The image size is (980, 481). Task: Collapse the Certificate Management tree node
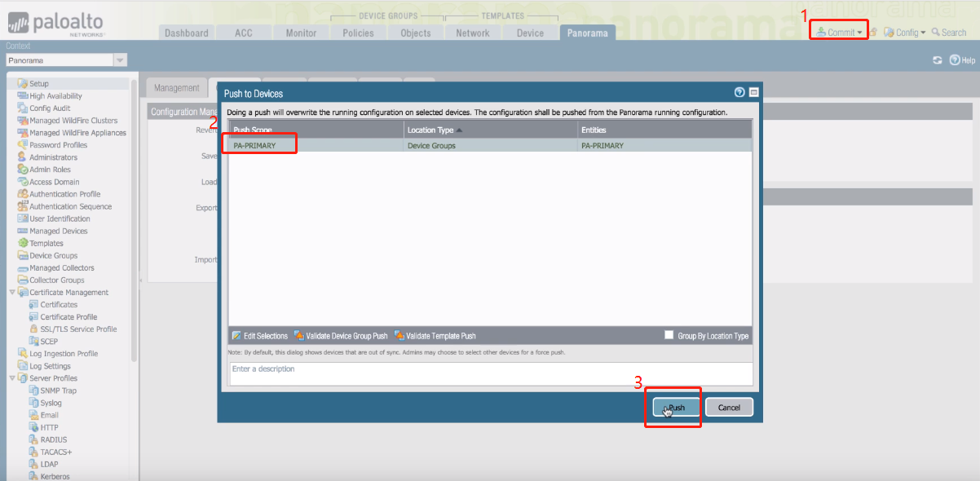point(11,292)
